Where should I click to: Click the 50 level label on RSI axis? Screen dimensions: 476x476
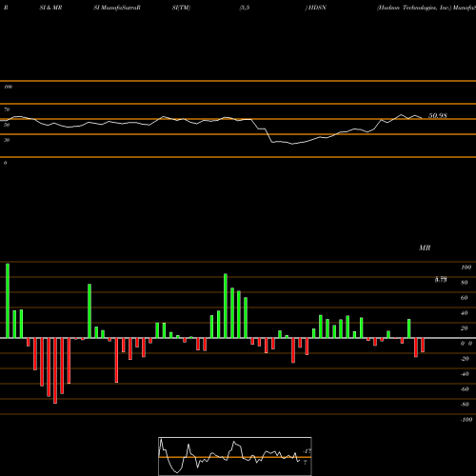(x=7, y=125)
